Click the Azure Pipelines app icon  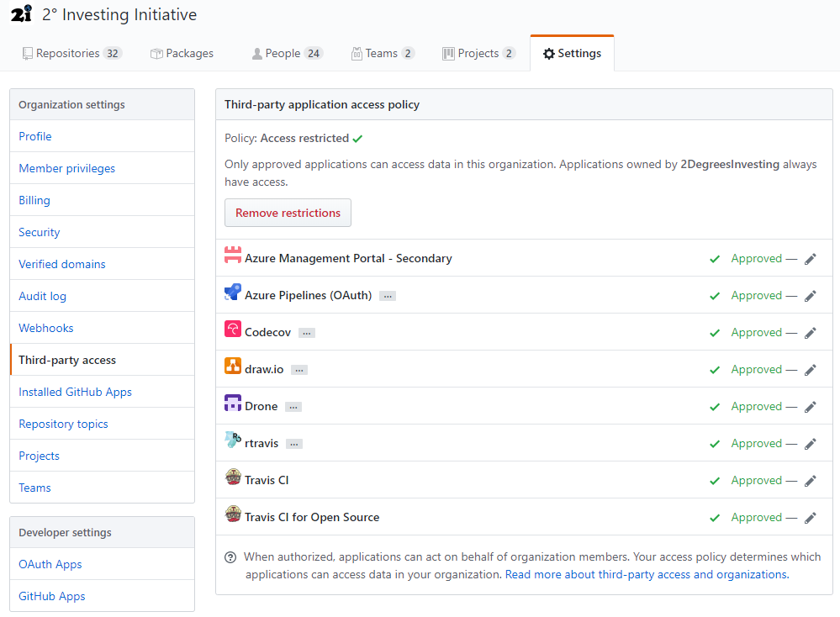pos(233,292)
